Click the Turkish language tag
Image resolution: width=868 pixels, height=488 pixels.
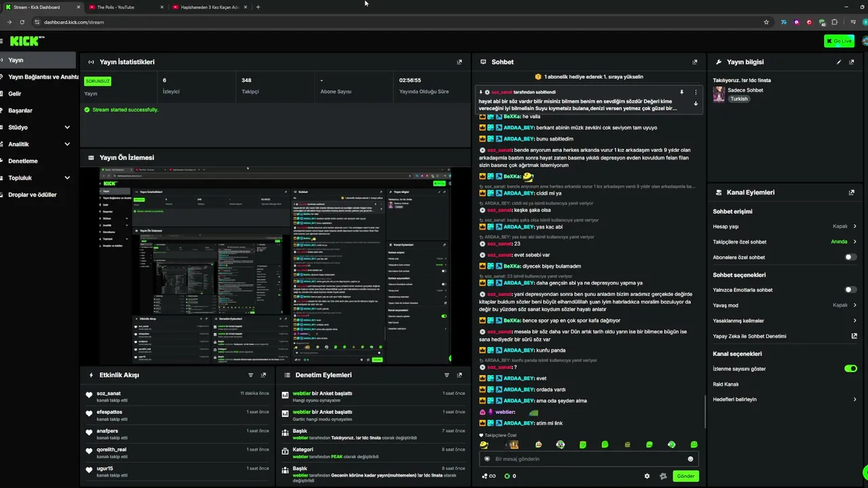738,99
